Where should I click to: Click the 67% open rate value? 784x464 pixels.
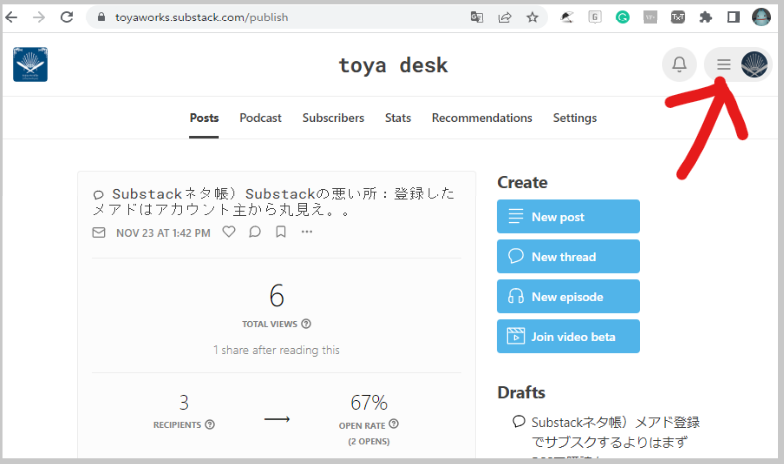369,402
